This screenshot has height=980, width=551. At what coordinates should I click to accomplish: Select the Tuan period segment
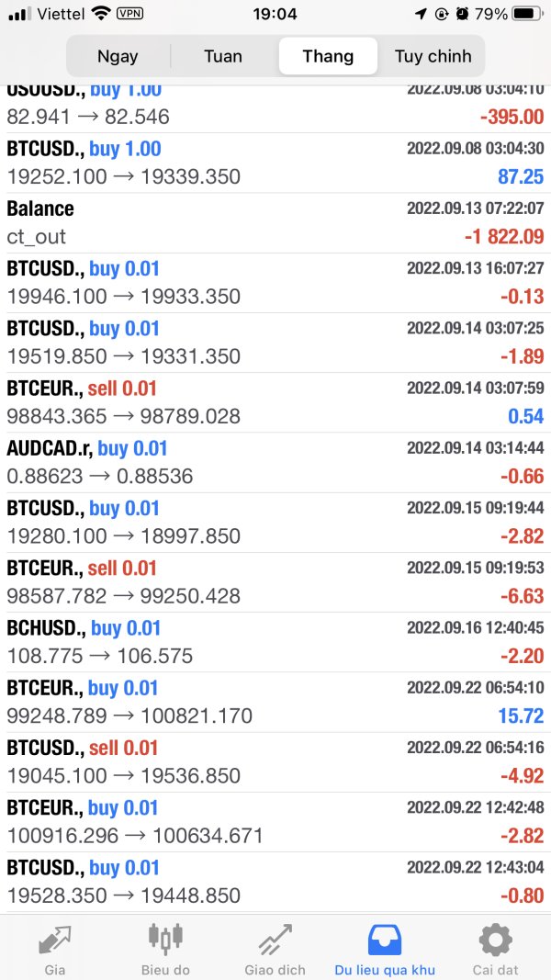click(x=223, y=56)
